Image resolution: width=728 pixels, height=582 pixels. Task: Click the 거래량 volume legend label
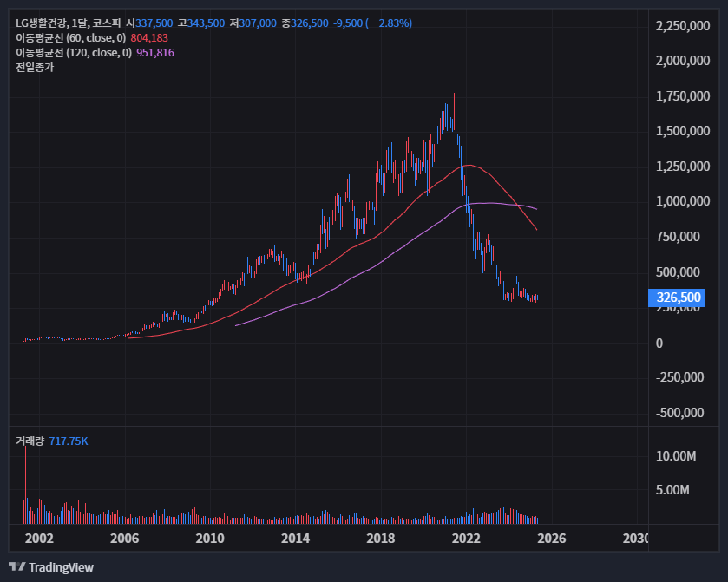point(30,441)
